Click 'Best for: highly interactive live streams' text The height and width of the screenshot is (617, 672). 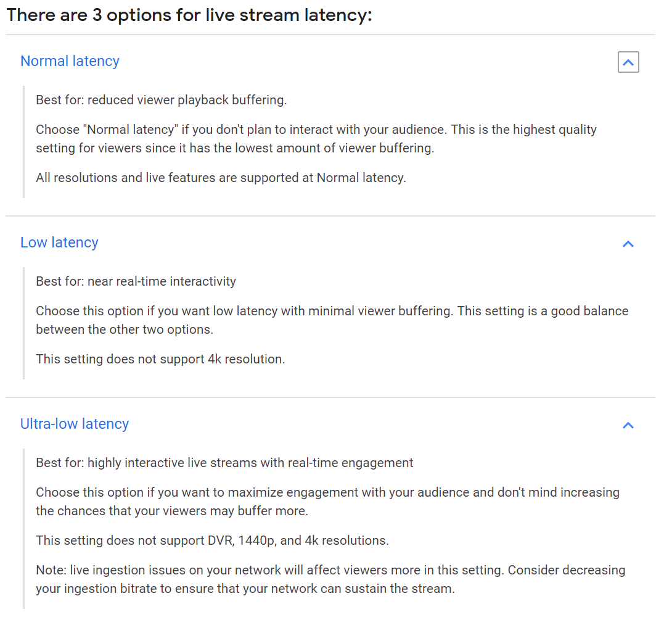224,463
